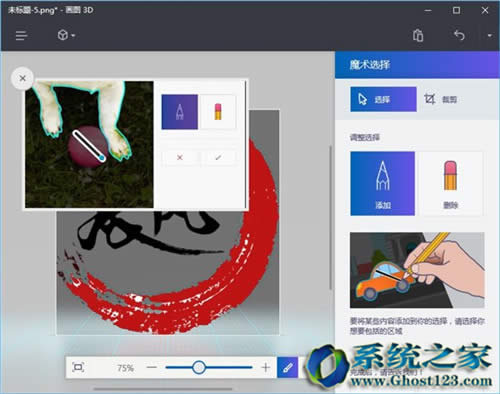Click the fit-to-screen view icon
The height and width of the screenshot is (394, 500).
[x=78, y=367]
